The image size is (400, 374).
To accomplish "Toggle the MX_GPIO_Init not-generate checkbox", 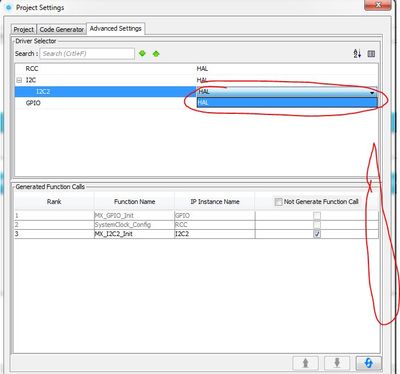I will (x=317, y=215).
